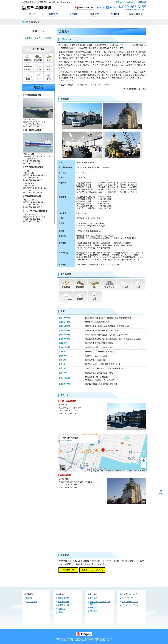Jump to top with the トップ arrow button
Viewport: 168px width, 644px height.
pyautogui.click(x=161, y=492)
